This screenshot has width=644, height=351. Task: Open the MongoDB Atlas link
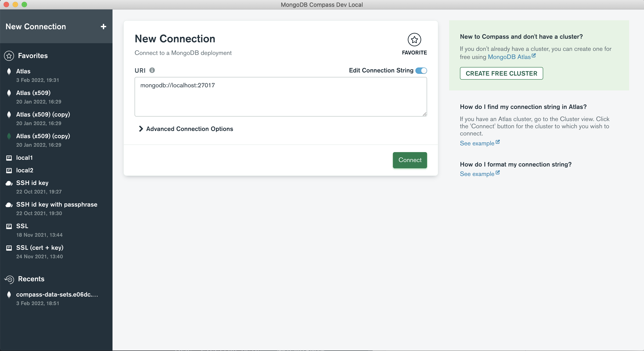(509, 57)
